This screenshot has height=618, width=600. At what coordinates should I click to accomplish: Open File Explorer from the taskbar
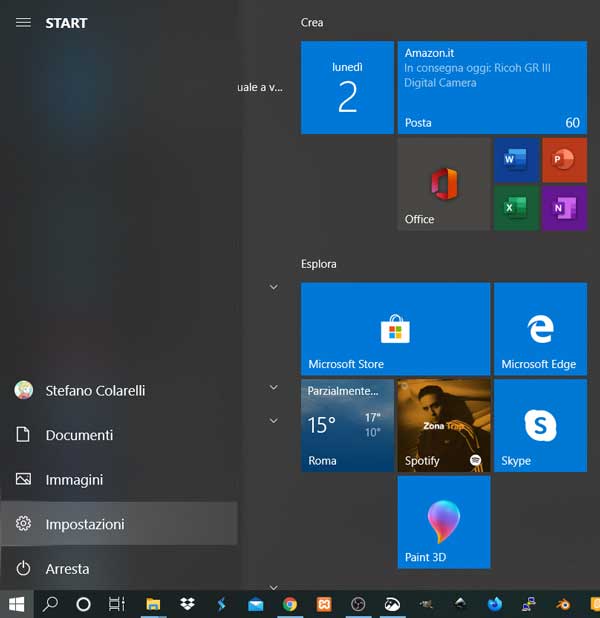(153, 604)
